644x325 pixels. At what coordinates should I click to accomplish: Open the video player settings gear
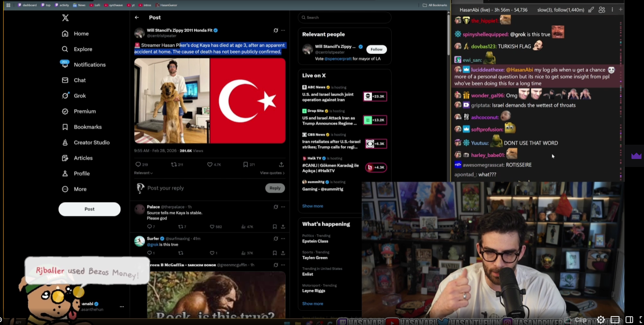(601, 320)
